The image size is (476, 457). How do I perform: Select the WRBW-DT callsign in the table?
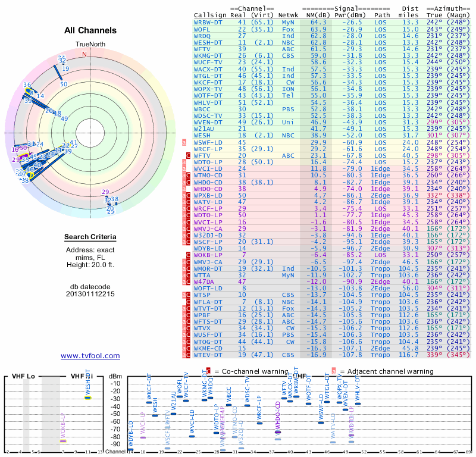208,23
